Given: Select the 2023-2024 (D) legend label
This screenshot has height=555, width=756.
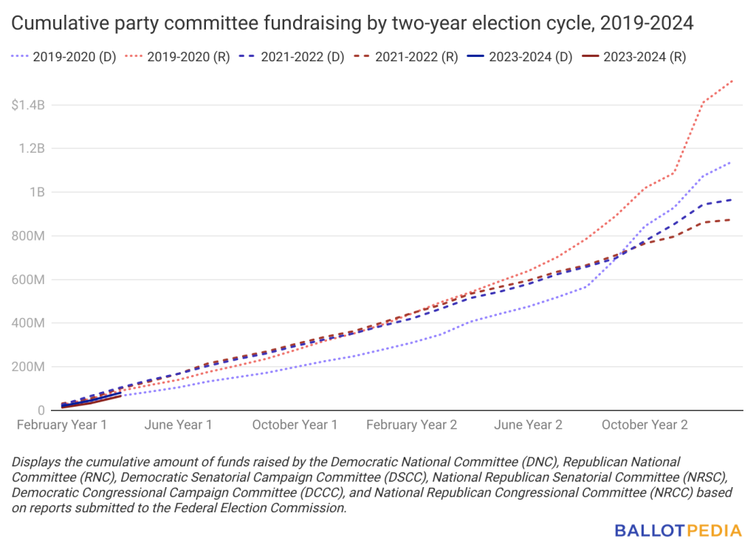Looking at the screenshot, I should point(531,57).
